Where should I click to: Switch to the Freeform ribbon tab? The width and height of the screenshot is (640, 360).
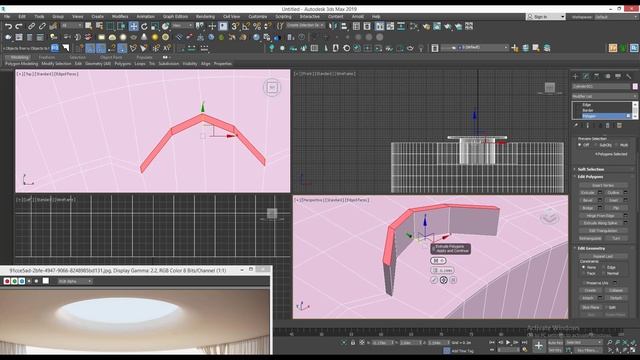47,58
